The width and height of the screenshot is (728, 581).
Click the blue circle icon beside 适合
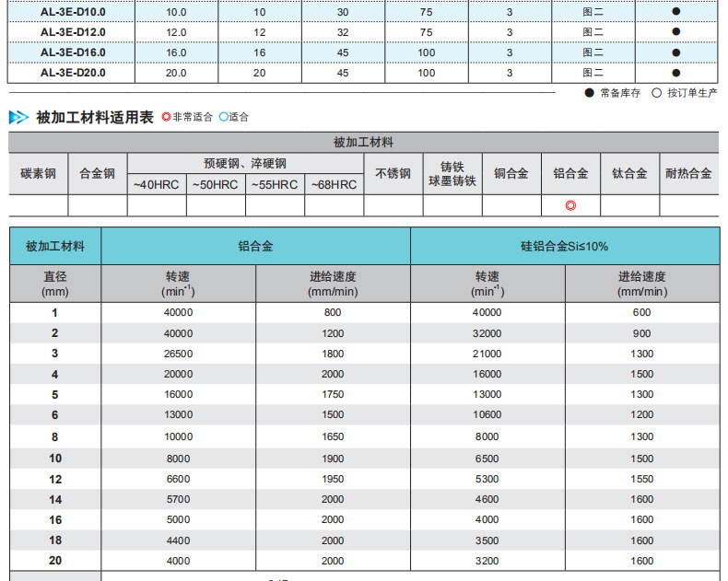tap(224, 117)
